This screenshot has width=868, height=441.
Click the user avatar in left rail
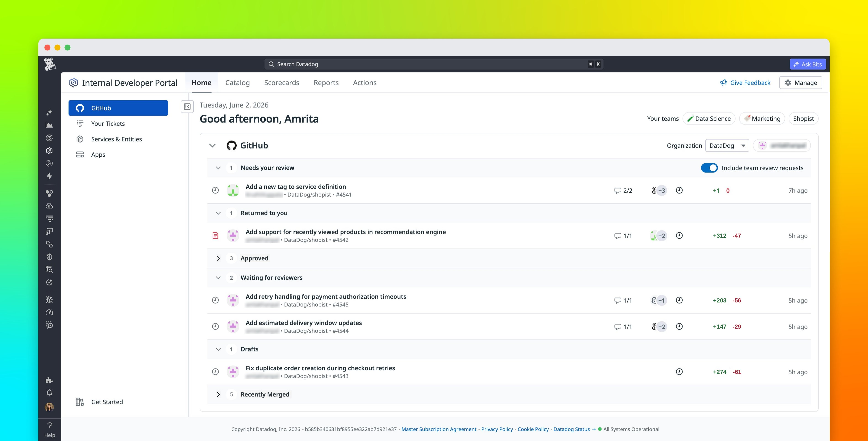point(50,407)
